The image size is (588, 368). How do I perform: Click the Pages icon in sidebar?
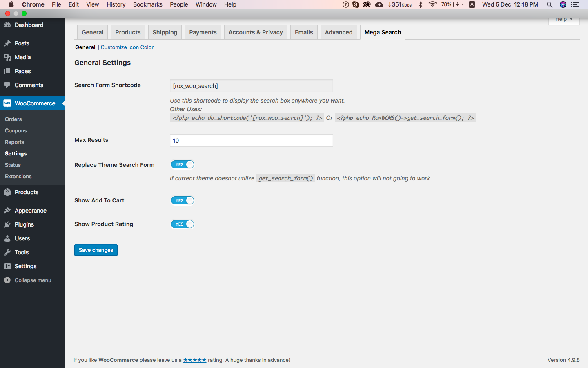[7, 71]
